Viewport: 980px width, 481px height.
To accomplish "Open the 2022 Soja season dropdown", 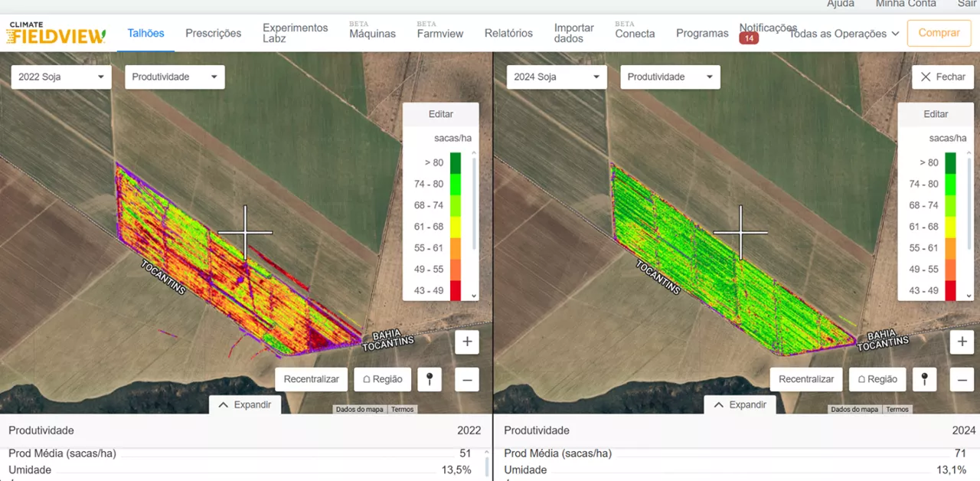I will (x=61, y=77).
